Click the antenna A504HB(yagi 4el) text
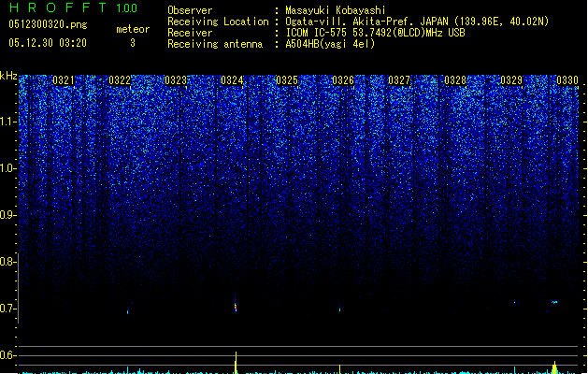 pos(330,44)
